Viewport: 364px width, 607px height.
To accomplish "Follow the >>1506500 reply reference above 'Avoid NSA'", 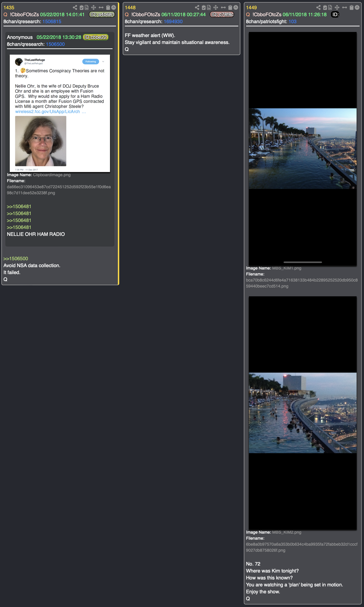I will click(16, 259).
